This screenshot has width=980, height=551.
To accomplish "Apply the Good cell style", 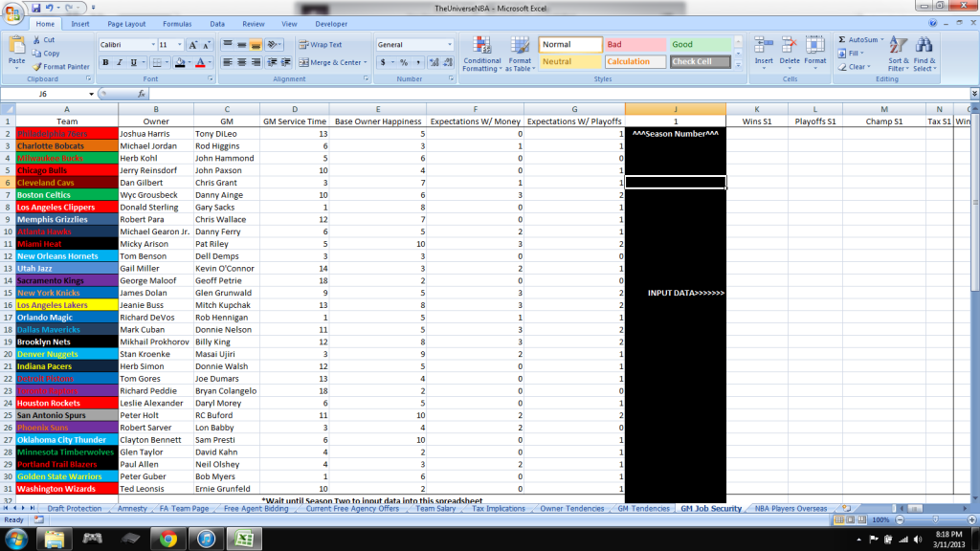I will click(x=700, y=45).
